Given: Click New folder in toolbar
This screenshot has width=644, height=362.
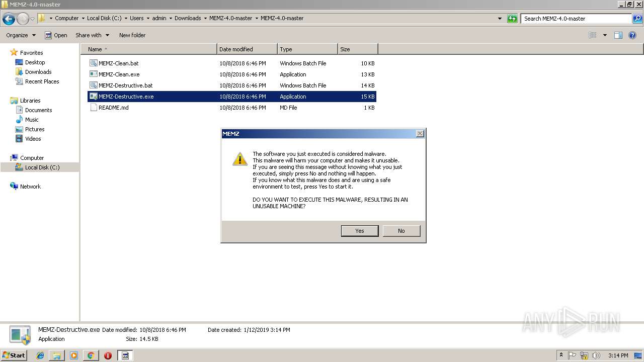Looking at the screenshot, I should pyautogui.click(x=132, y=35).
